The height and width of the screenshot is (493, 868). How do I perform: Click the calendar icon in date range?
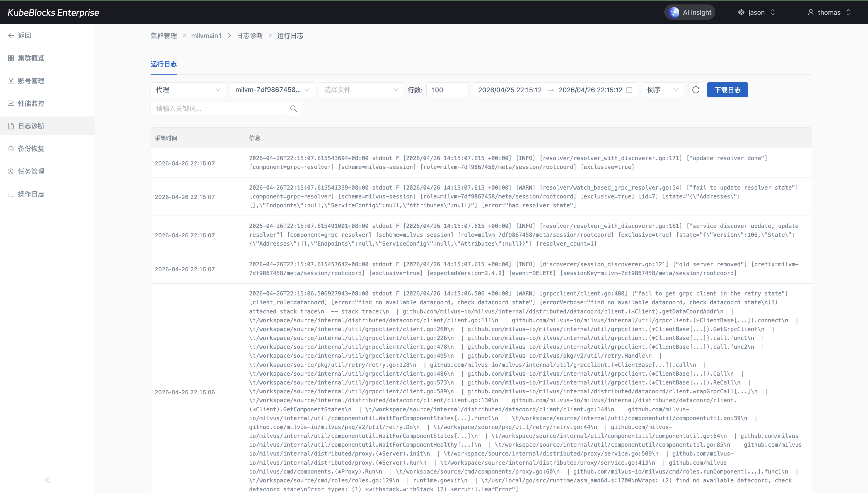[629, 90]
